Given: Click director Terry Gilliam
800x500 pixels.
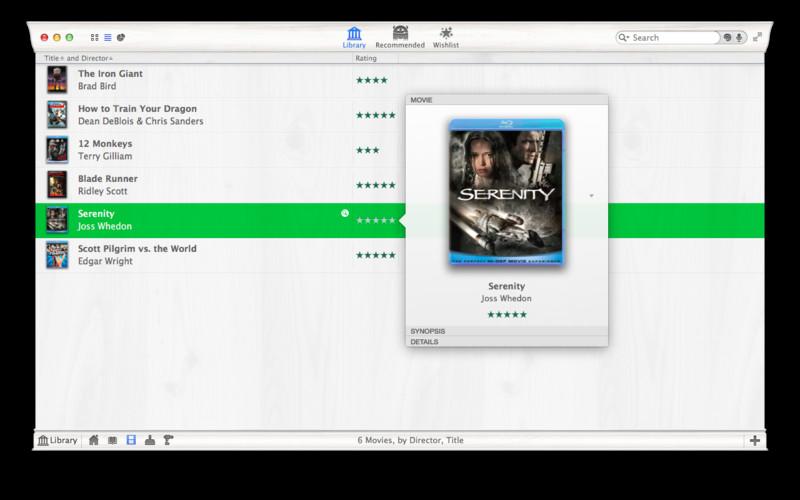Looking at the screenshot, I should [x=105, y=156].
